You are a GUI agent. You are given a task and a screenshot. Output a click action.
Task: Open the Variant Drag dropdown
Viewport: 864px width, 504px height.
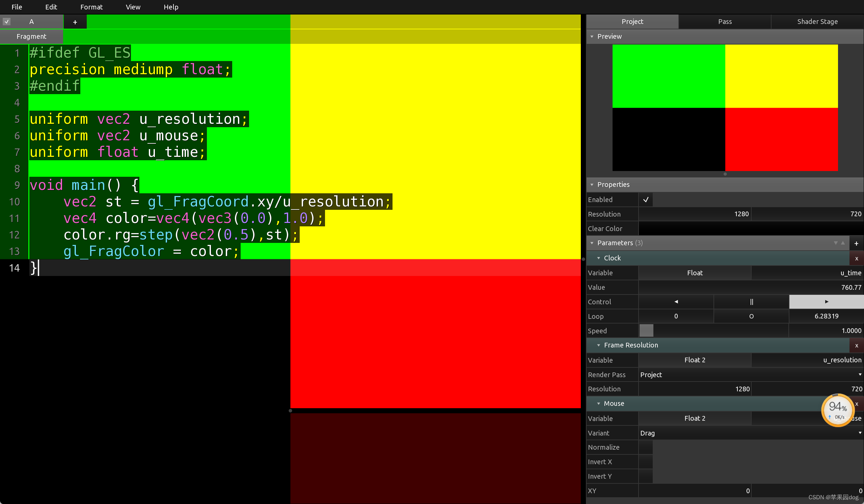[x=750, y=433]
